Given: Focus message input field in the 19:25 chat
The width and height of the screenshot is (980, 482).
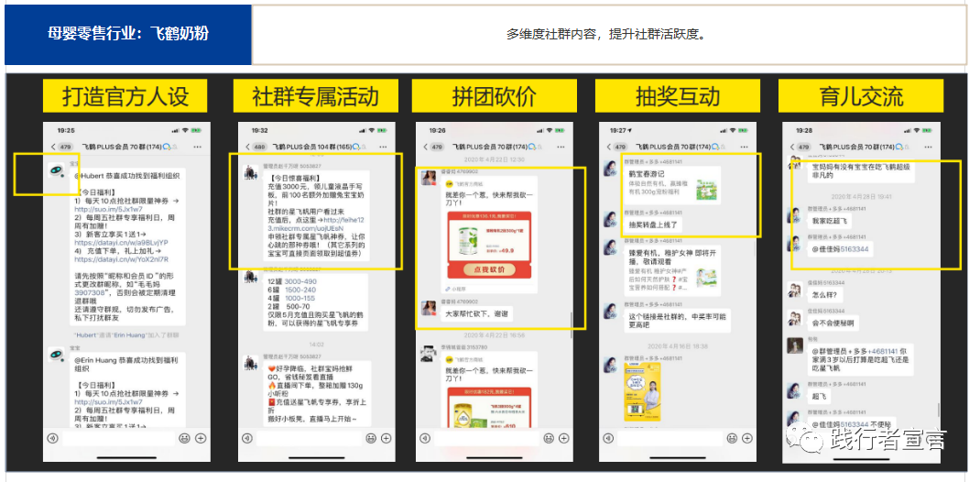Looking at the screenshot, I should coord(119,438).
